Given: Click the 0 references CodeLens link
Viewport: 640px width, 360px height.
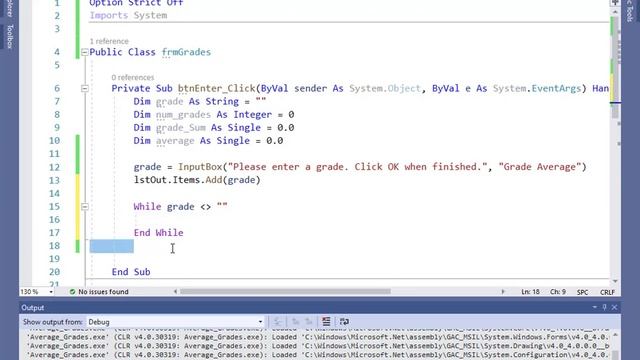Looking at the screenshot, I should [133, 78].
